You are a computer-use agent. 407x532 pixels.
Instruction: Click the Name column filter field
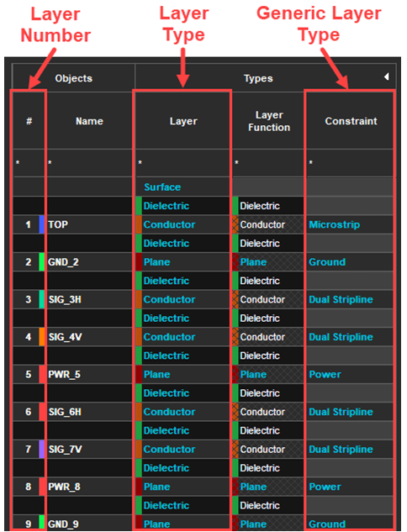89,163
